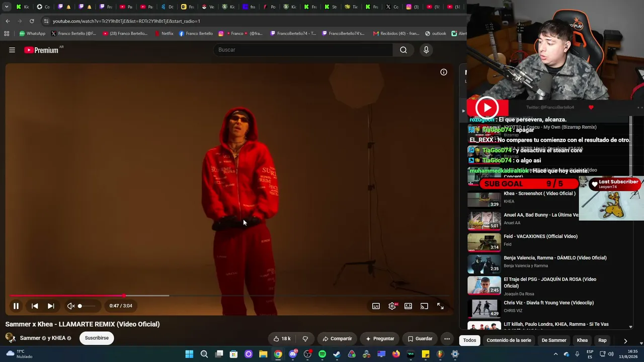Image resolution: width=644 pixels, height=362 pixels.
Task: Show more filter chips with the arrow
Action: point(625,341)
